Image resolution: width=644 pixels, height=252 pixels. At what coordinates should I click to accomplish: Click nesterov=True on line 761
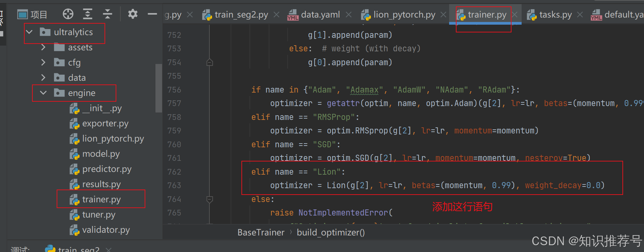point(556,158)
